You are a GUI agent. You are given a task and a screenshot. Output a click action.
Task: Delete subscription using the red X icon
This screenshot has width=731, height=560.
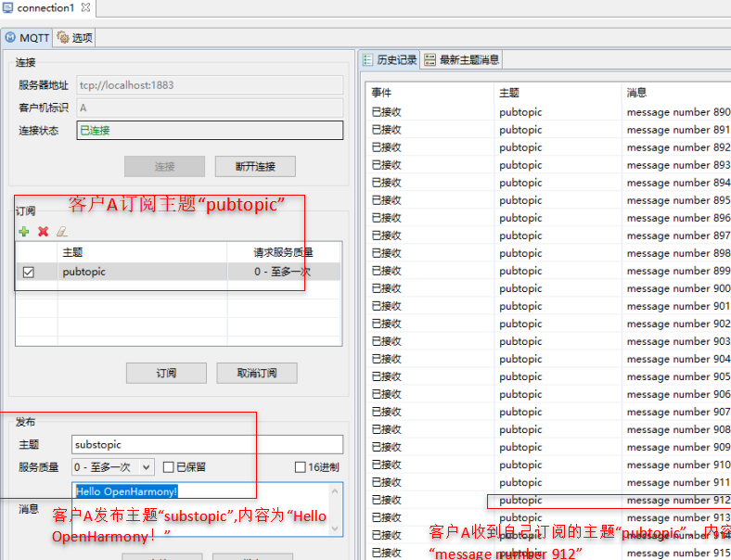44,231
